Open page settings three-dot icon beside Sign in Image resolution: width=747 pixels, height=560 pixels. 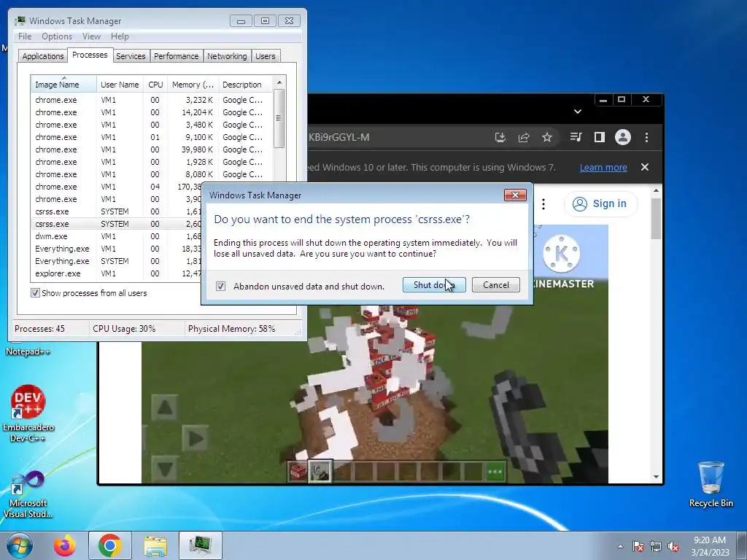click(543, 204)
